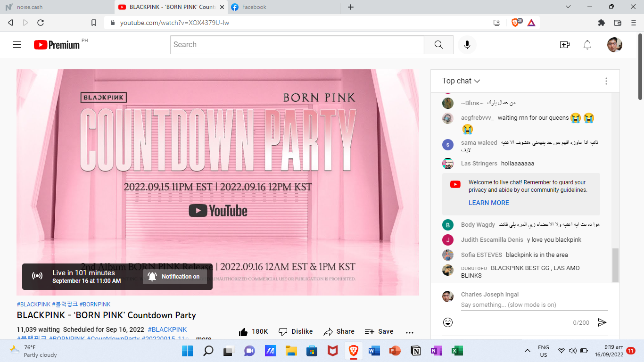
Task: Launch Microsoft Word from the taskbar
Action: point(374,351)
